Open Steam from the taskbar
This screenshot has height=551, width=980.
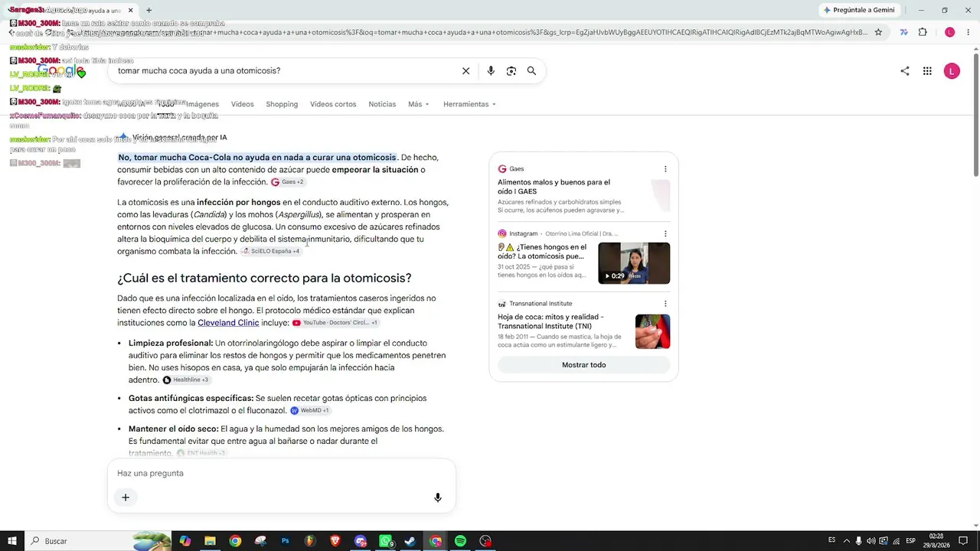pos(410,541)
